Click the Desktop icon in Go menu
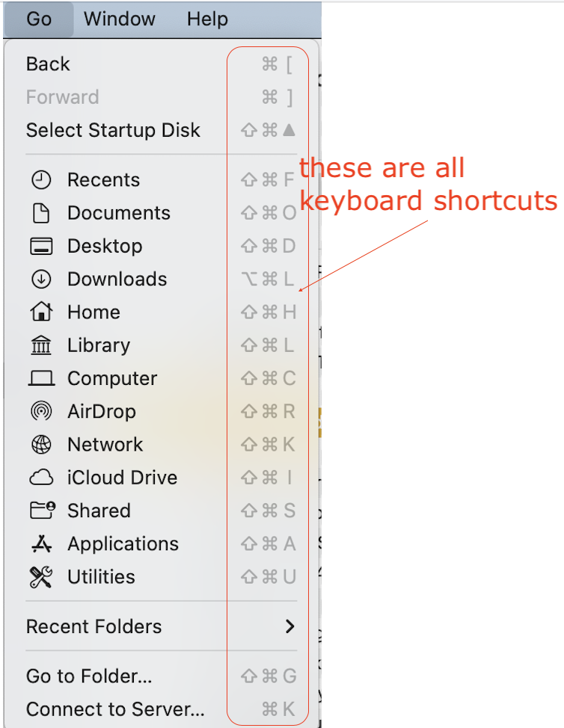 click(41, 246)
